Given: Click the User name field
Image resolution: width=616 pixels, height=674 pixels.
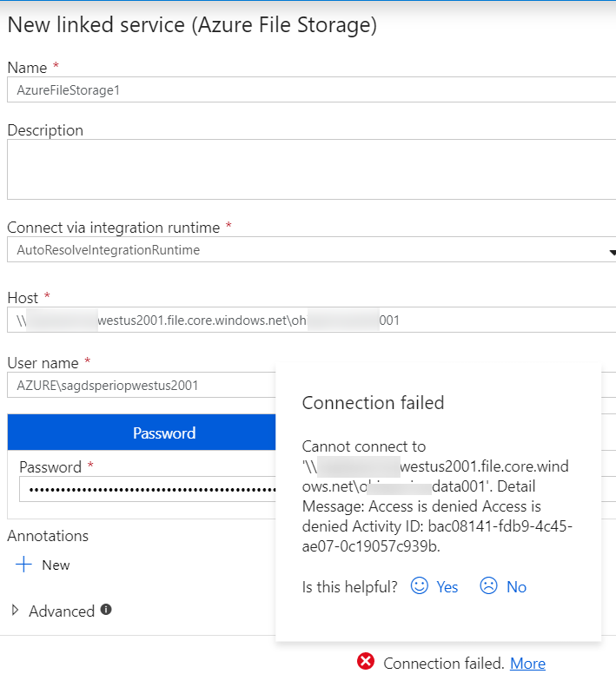Looking at the screenshot, I should coord(142,385).
